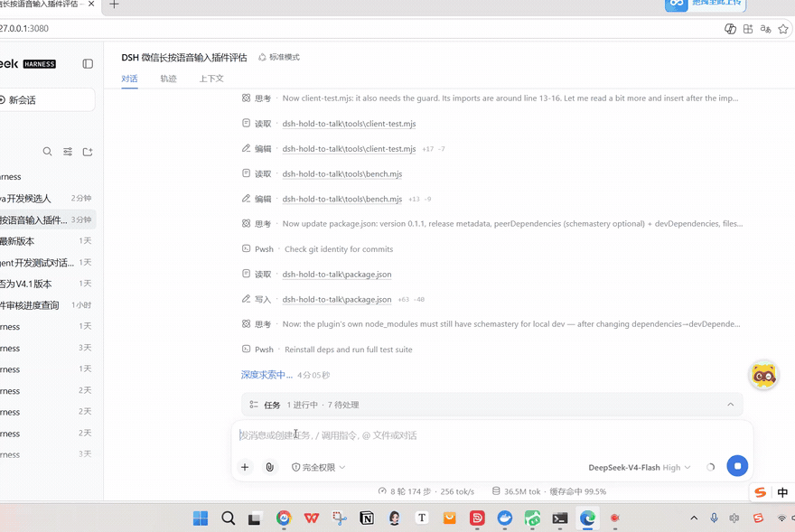This screenshot has width=795, height=532.
Task: Open a new browser tab
Action: pyautogui.click(x=114, y=5)
